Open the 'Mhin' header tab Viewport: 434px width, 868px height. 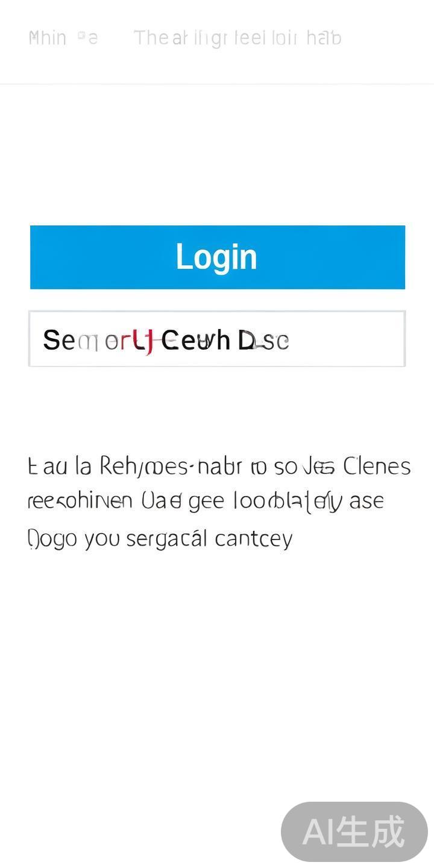pyautogui.click(x=48, y=38)
